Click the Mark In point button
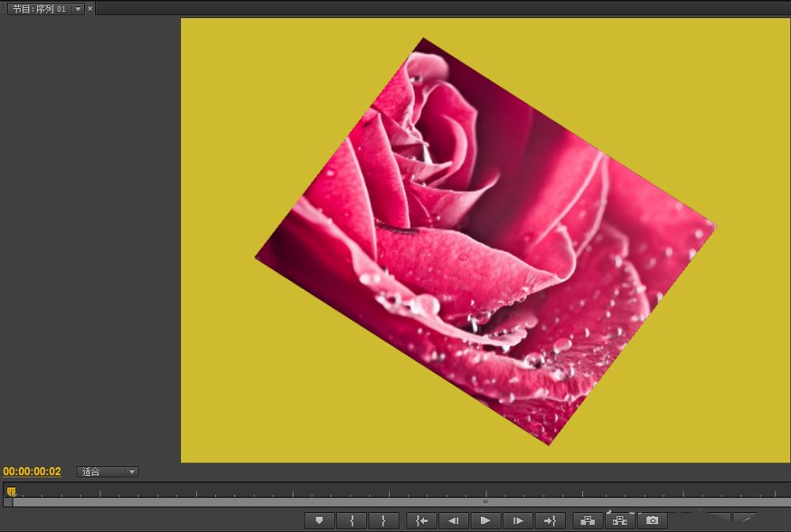Viewport: 791px width, 532px height. pyautogui.click(x=352, y=520)
